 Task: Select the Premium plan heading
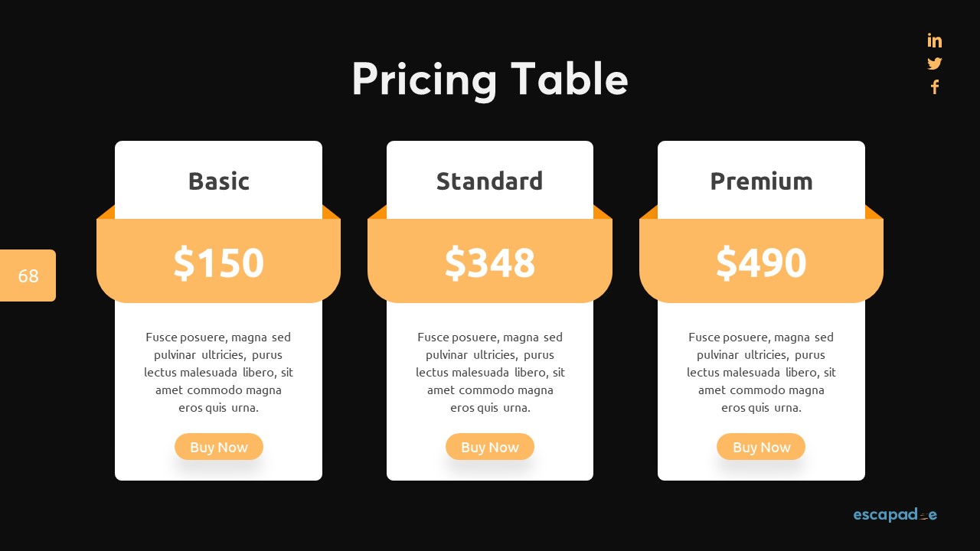(761, 181)
